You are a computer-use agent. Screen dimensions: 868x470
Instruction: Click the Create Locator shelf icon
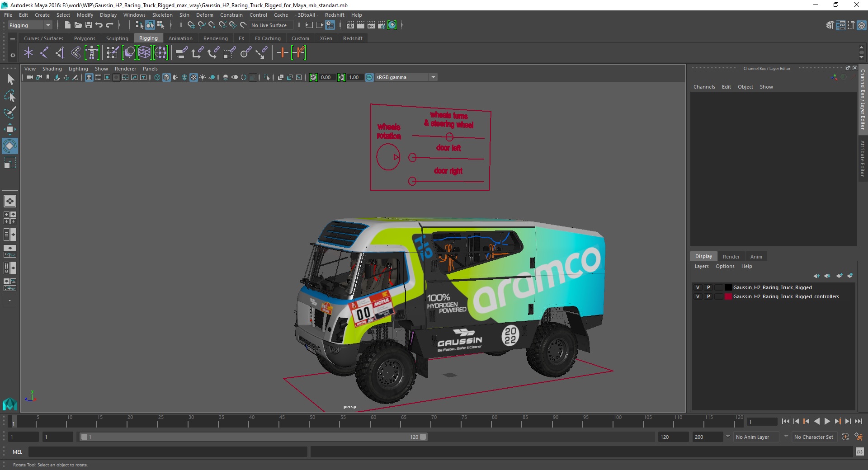pos(28,53)
